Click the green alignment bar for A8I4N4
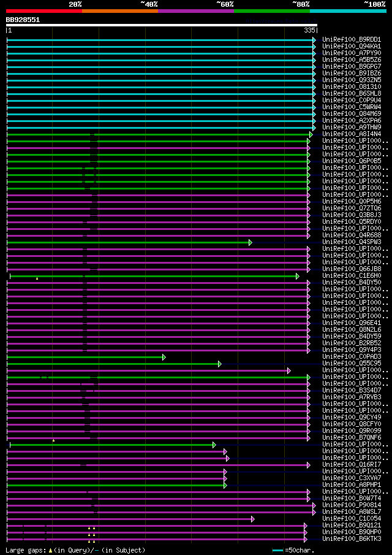This screenshot has height=555, width=392. pos(159,134)
